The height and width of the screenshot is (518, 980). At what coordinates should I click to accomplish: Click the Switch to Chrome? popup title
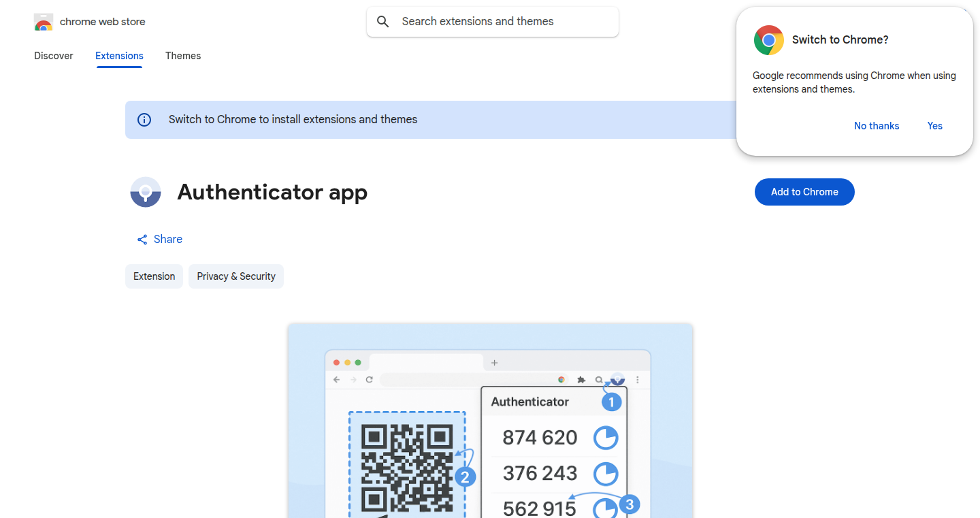[x=840, y=40]
